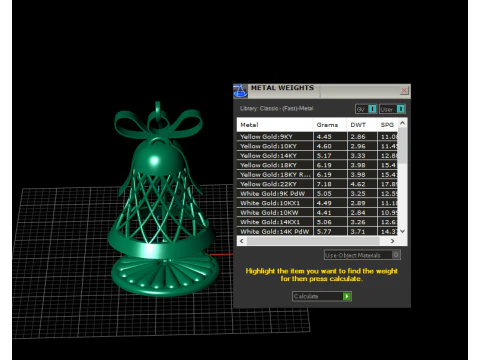
Task: Select the Yellow Gold:22KY row
Action: click(x=317, y=184)
